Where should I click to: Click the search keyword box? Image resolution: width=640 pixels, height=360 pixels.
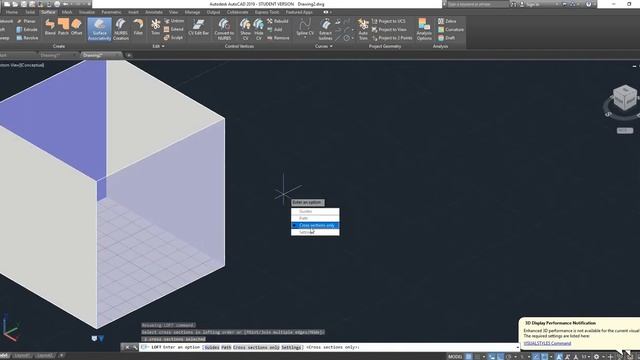point(478,4)
